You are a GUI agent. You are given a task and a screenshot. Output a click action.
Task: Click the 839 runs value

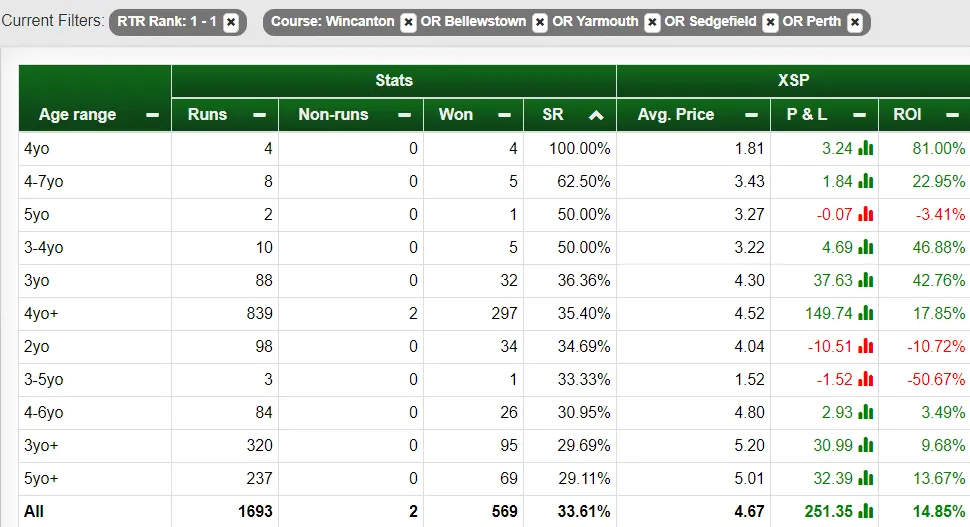coord(259,313)
